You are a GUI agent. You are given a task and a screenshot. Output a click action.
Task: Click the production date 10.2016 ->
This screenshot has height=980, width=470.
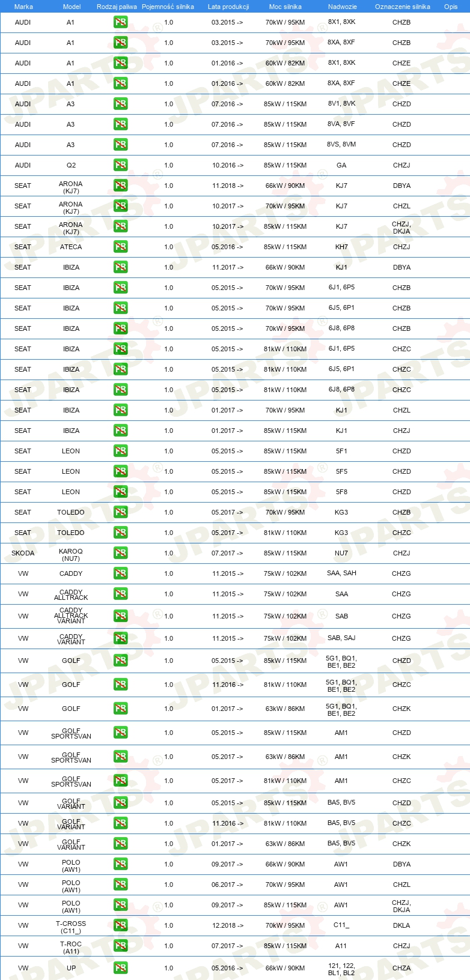pos(228,165)
